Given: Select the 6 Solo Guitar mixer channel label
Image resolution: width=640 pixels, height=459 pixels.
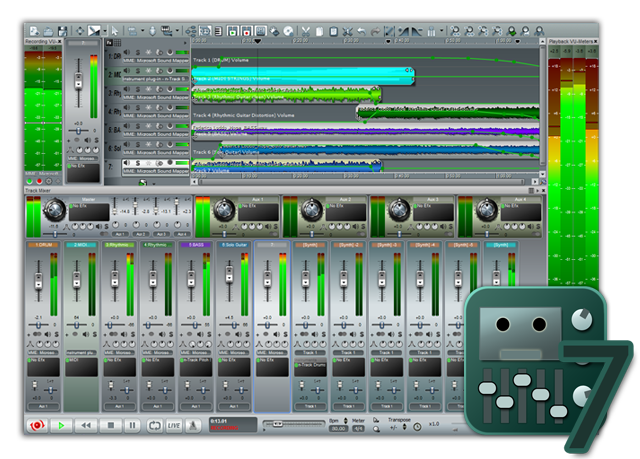Looking at the screenshot, I should [x=233, y=245].
